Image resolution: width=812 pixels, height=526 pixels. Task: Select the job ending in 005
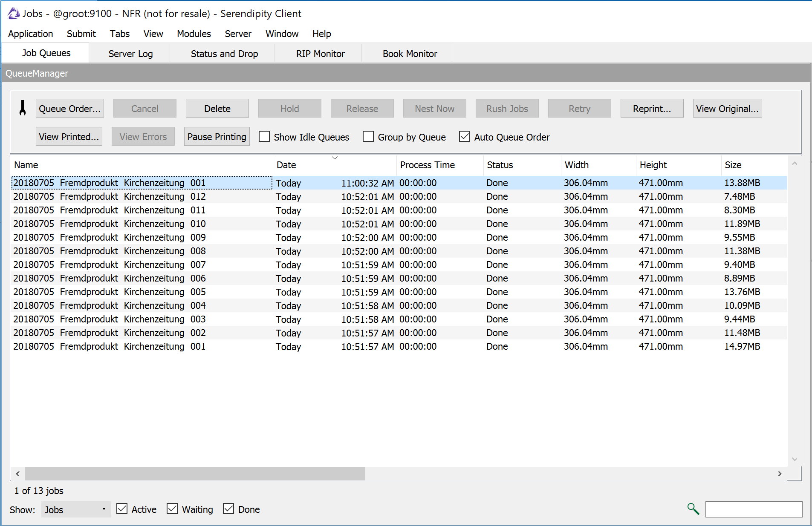pos(399,292)
